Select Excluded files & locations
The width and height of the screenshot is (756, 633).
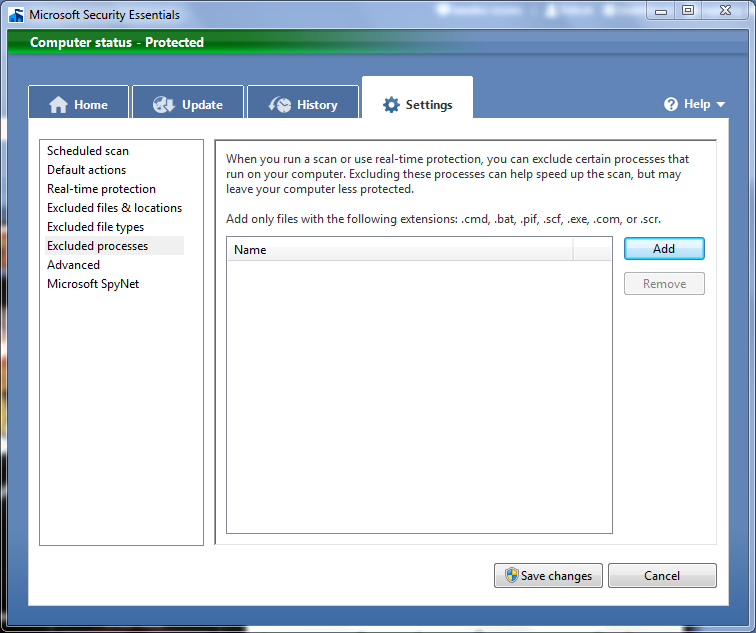point(114,208)
